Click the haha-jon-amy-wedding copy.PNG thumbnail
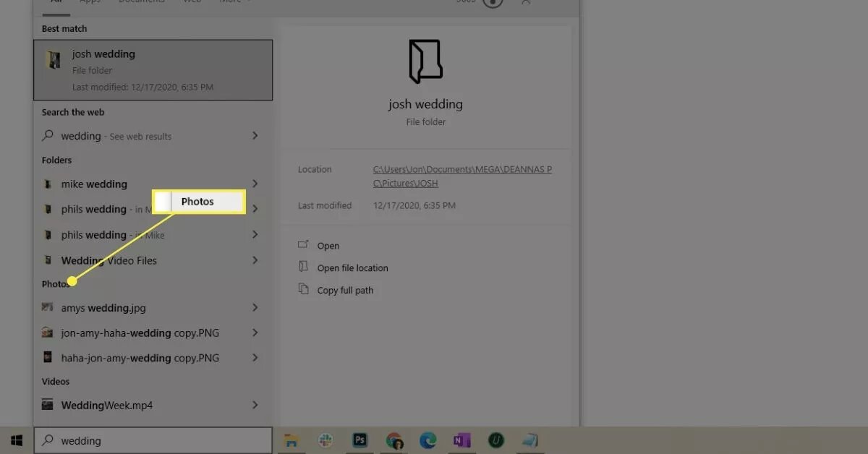The image size is (868, 454). click(48, 357)
